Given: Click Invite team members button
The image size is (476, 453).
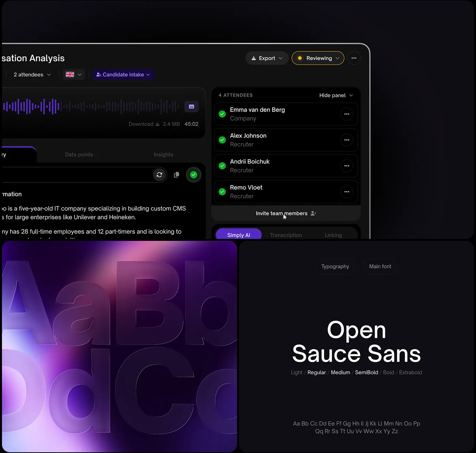Looking at the screenshot, I should click(x=286, y=213).
